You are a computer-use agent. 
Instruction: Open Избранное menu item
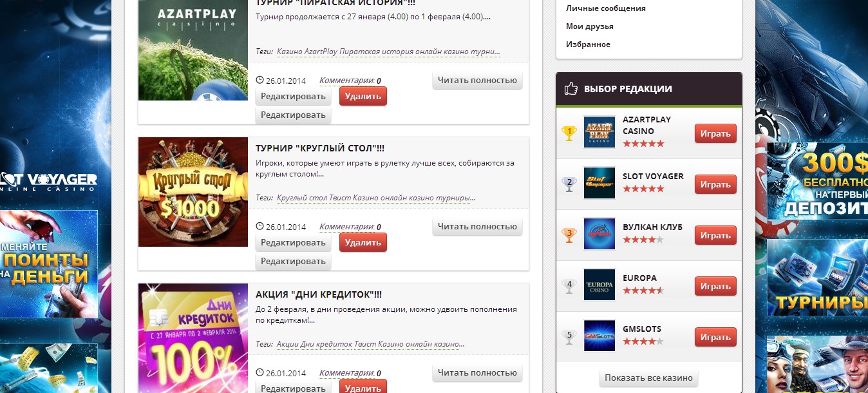pyautogui.click(x=589, y=44)
